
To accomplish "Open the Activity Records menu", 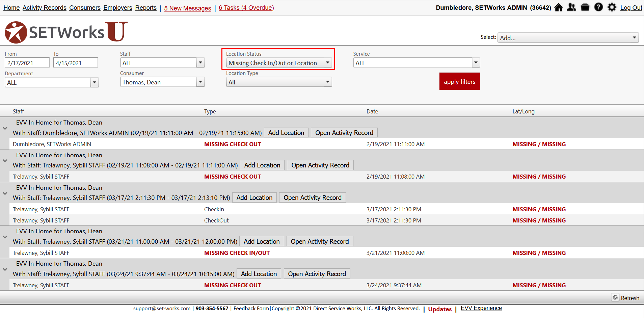I will (45, 8).
